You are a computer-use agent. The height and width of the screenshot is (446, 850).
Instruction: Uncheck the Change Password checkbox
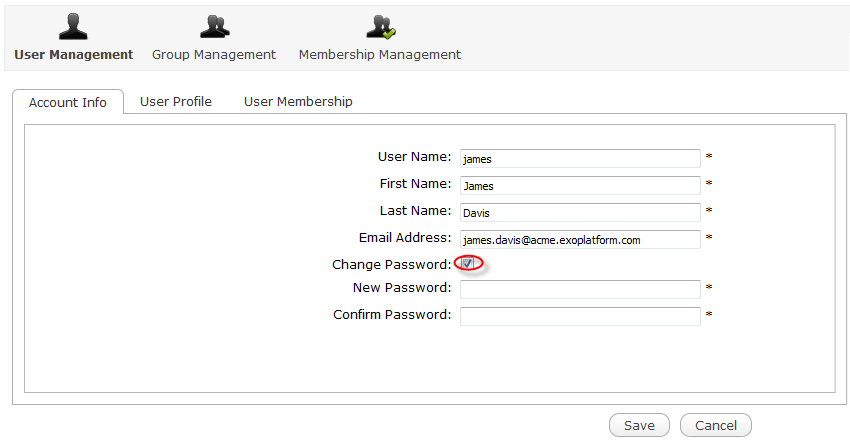coord(467,263)
